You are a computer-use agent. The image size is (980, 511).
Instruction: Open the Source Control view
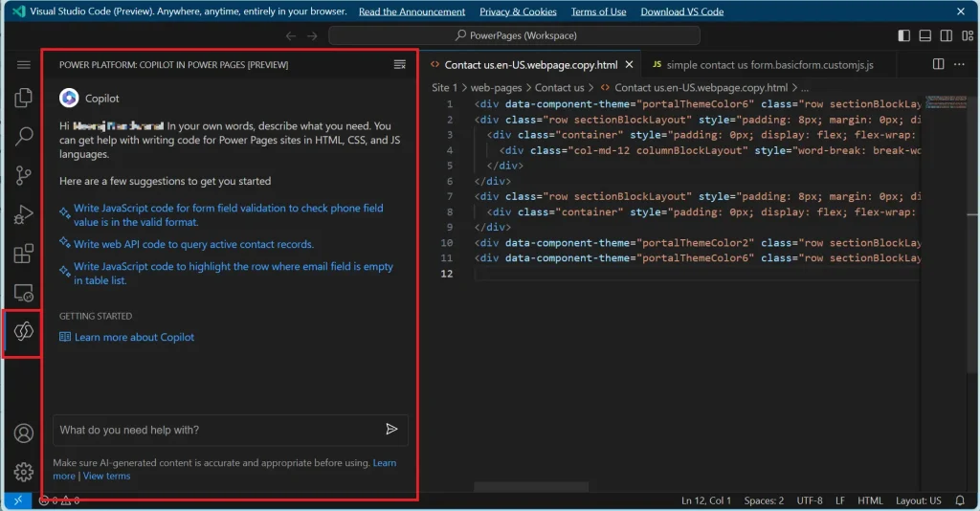tap(24, 176)
